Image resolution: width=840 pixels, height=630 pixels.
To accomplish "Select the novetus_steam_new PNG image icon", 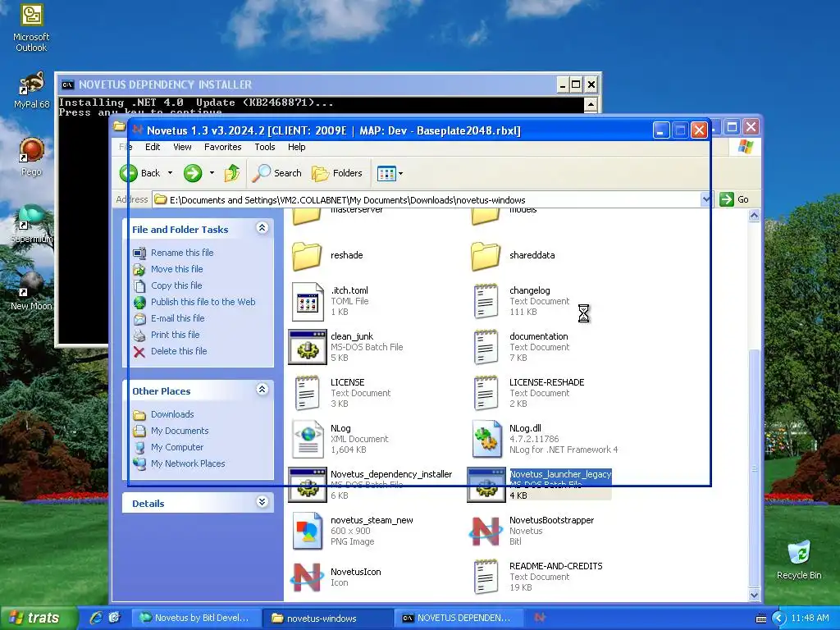I will [308, 531].
